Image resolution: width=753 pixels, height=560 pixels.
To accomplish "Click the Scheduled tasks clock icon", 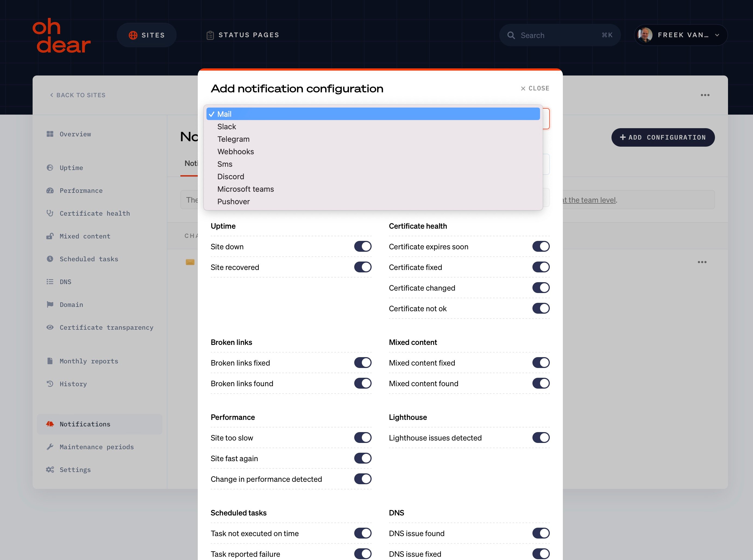I will pos(50,259).
